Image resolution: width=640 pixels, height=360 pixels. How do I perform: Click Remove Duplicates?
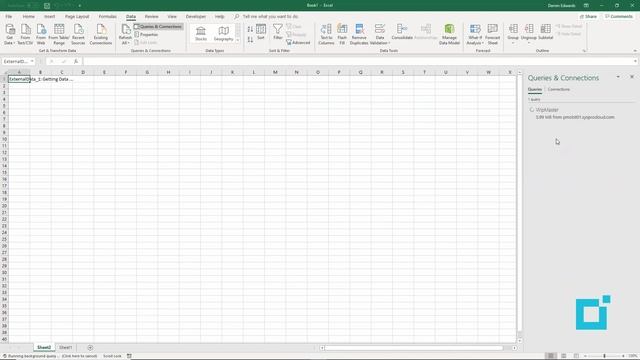pyautogui.click(x=359, y=34)
